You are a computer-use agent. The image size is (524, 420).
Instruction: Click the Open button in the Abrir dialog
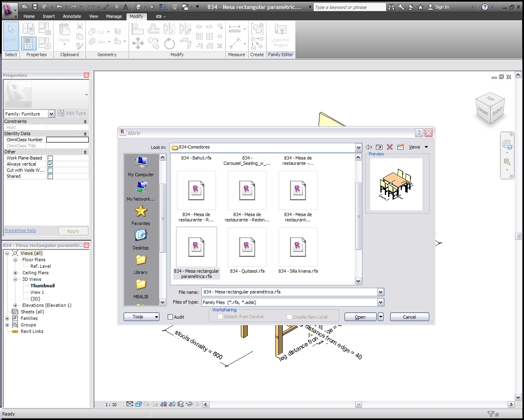360,317
